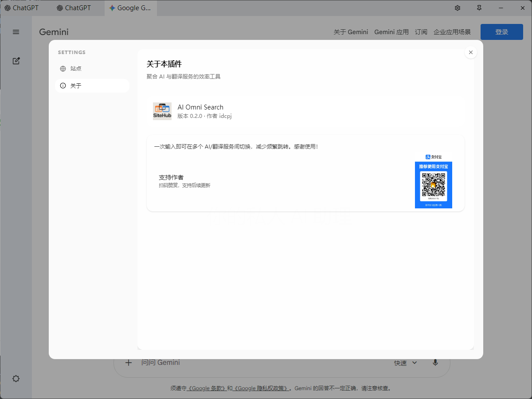Open the 订阅 link
Screen dimensions: 532x399
pos(421,32)
